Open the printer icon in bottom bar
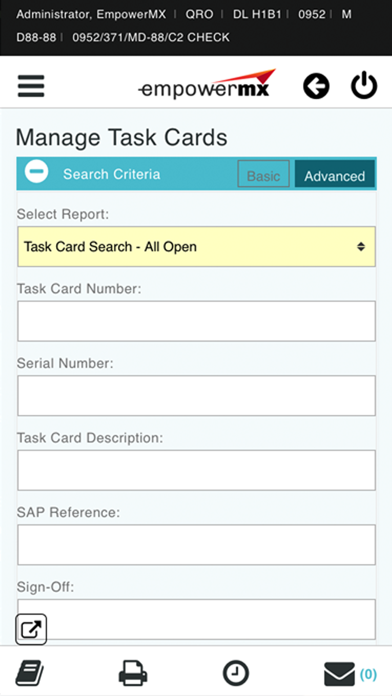392x696 pixels. [x=133, y=673]
